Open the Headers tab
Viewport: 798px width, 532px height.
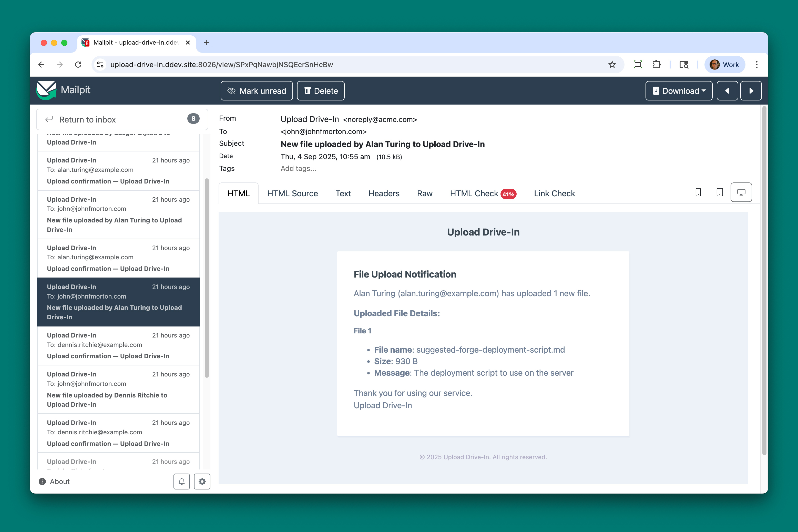tap(384, 193)
